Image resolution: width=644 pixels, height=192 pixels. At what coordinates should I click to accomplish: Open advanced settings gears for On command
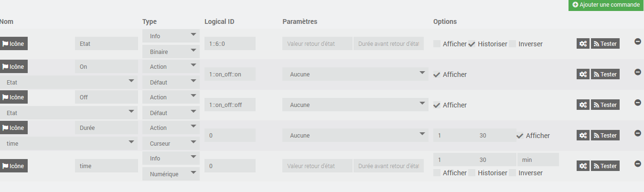coord(583,74)
